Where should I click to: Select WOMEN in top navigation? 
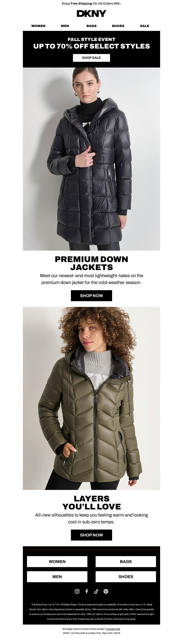point(38,26)
